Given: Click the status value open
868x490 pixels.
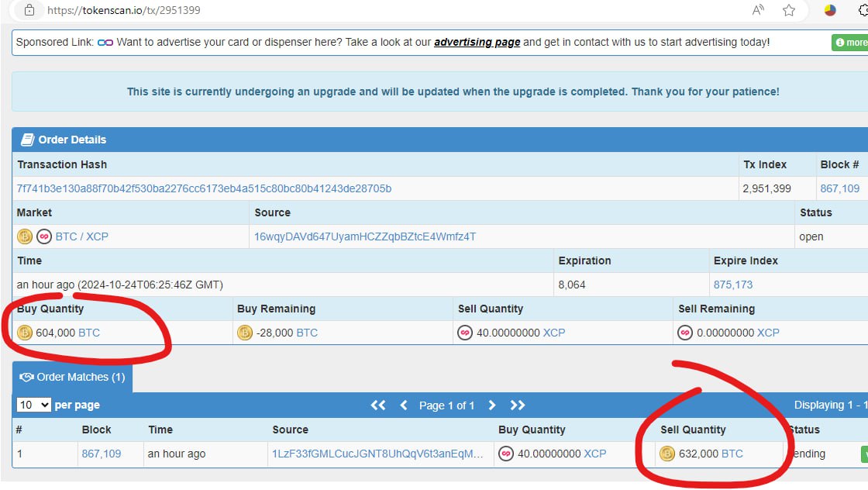Looking at the screenshot, I should [811, 236].
